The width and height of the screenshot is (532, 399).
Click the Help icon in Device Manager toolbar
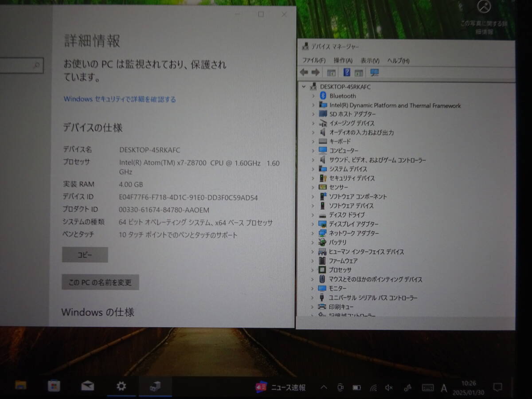tap(347, 72)
